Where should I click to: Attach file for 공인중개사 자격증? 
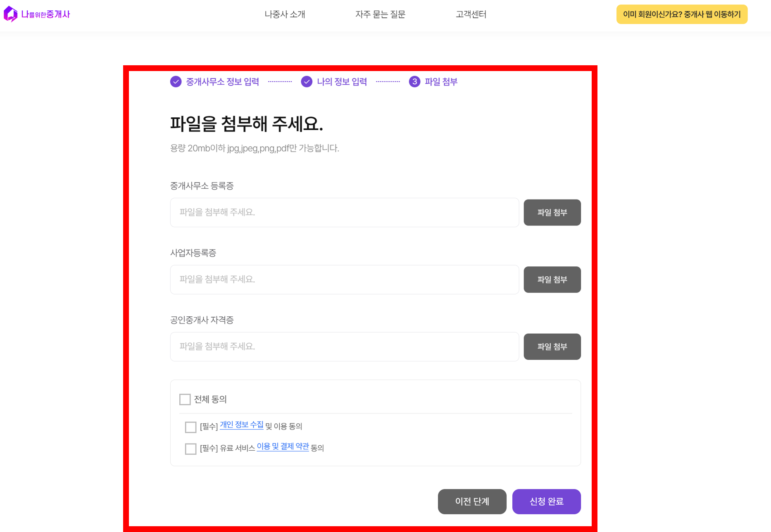552,347
